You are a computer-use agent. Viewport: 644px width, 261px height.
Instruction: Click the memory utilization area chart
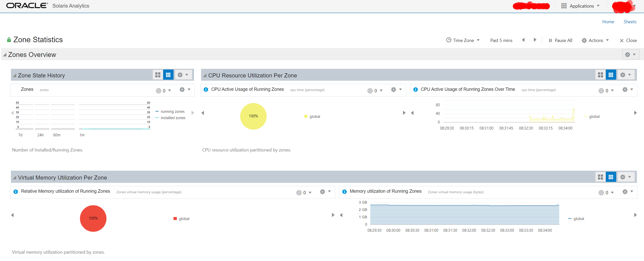465,214
